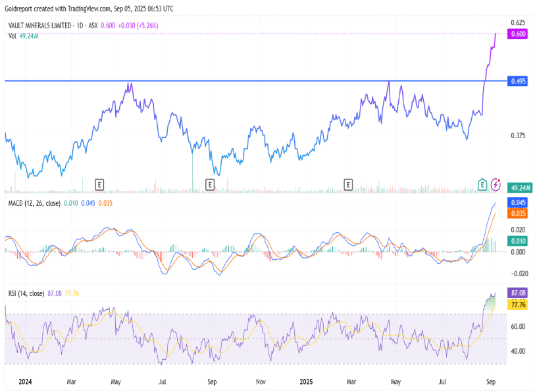Image resolution: width=537 pixels, height=392 pixels.
Task: Click the earnings marker near April 2024
Action: pos(100,184)
